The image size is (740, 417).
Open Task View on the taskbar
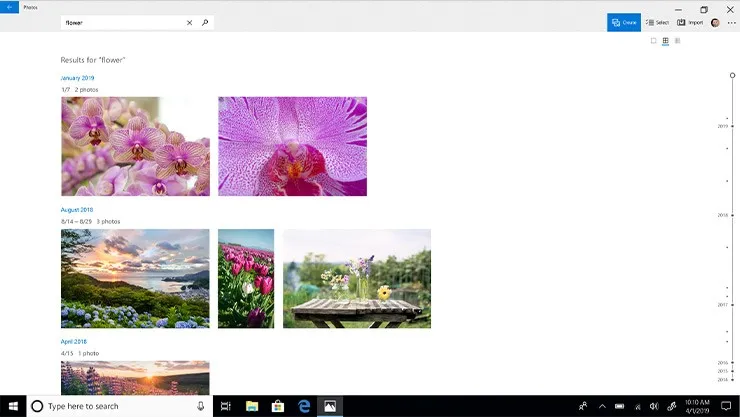pos(226,406)
